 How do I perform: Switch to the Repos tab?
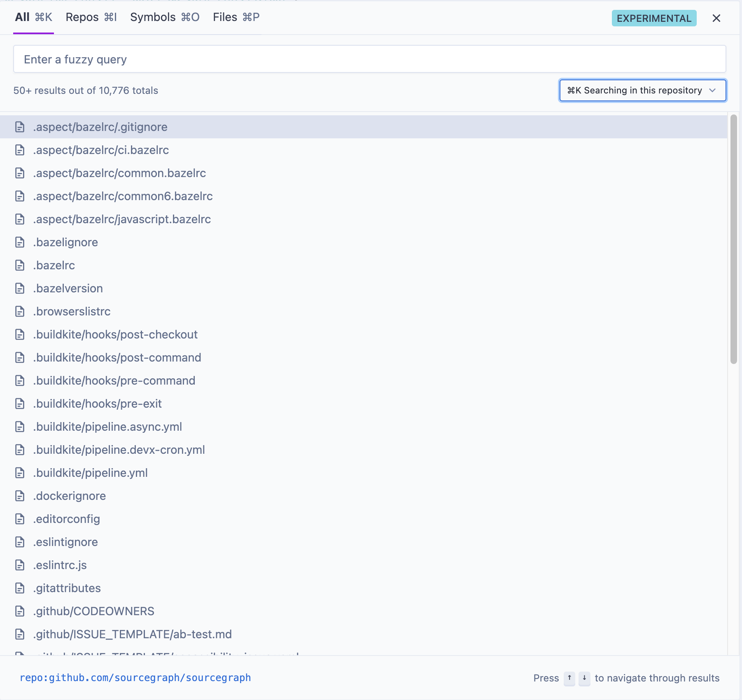point(91,17)
